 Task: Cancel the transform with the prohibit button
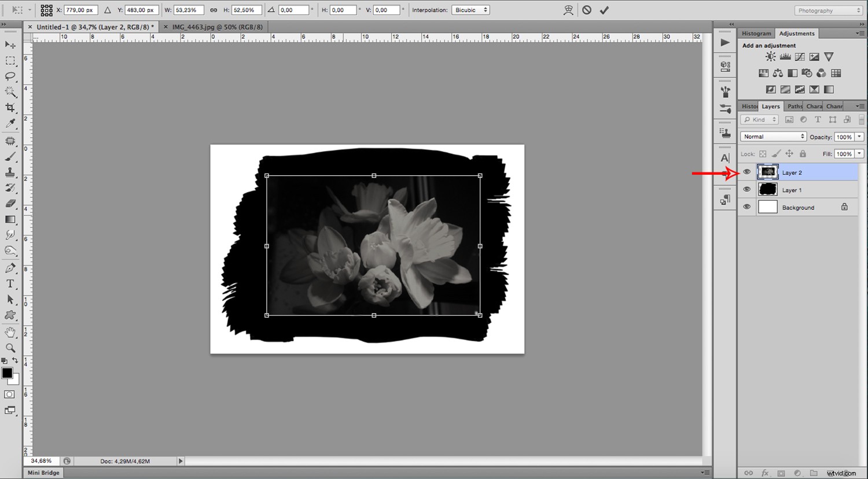[586, 10]
